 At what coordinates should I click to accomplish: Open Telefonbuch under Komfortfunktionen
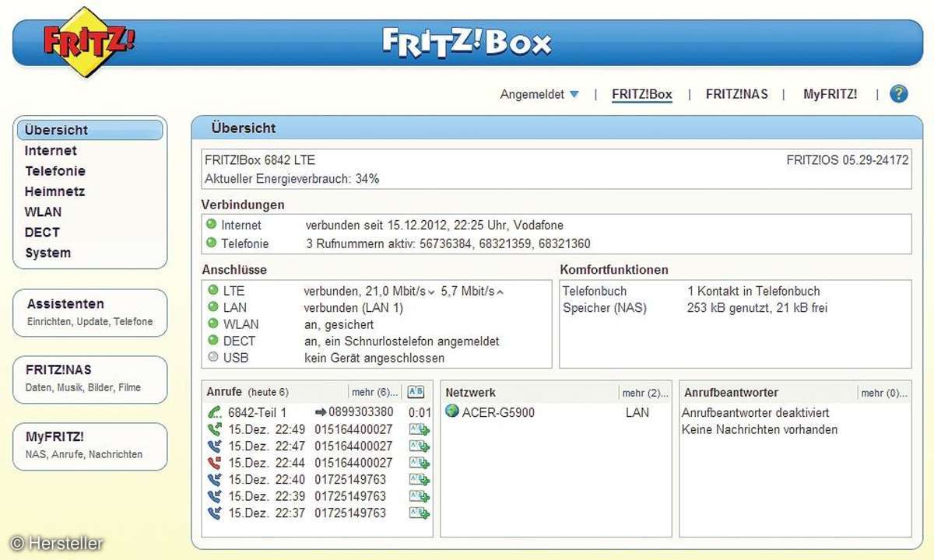(x=595, y=291)
